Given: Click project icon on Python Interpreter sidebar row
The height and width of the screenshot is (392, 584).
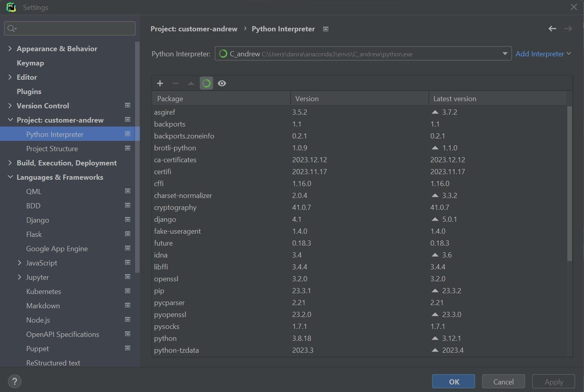Looking at the screenshot, I should [x=127, y=134].
